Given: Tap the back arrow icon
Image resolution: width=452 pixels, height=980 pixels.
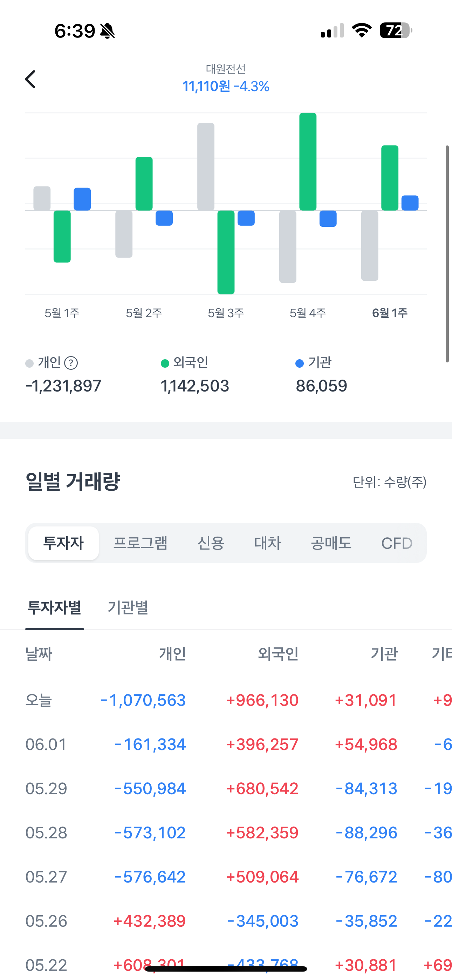Looking at the screenshot, I should pyautogui.click(x=30, y=79).
